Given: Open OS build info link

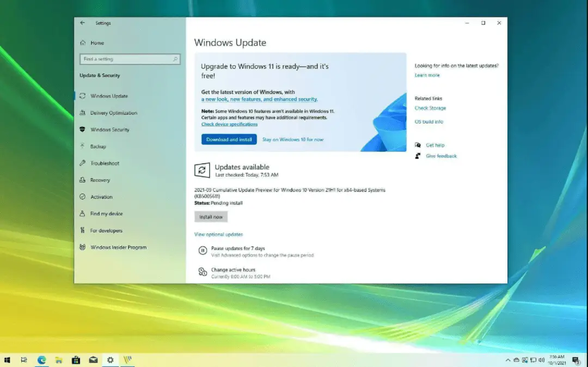Looking at the screenshot, I should click(428, 122).
